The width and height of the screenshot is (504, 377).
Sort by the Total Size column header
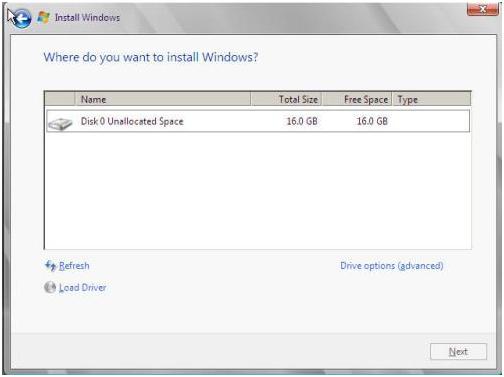point(286,99)
